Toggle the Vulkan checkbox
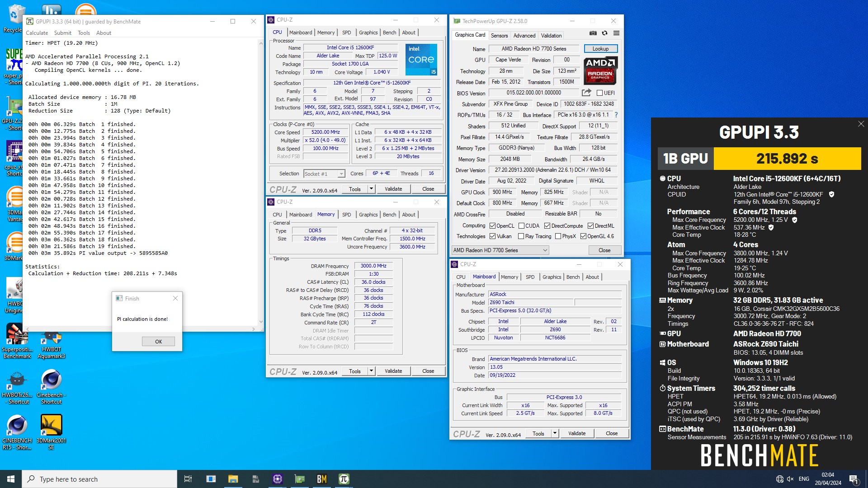 (492, 236)
